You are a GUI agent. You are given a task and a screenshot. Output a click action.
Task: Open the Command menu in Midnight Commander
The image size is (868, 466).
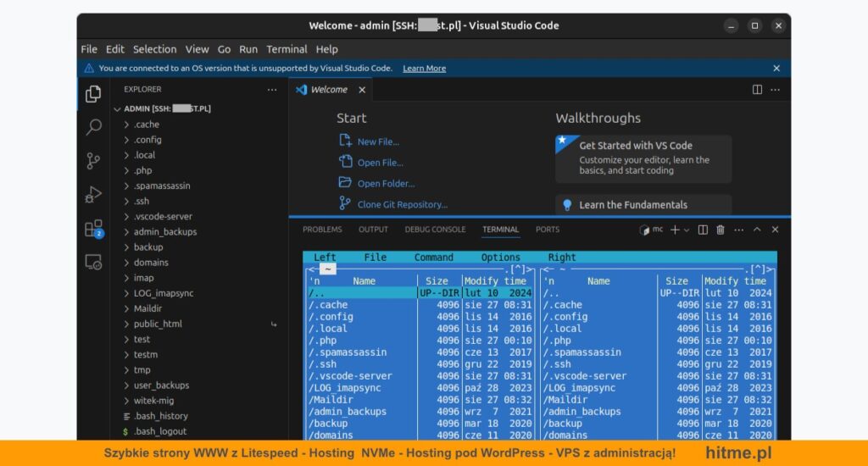click(433, 258)
